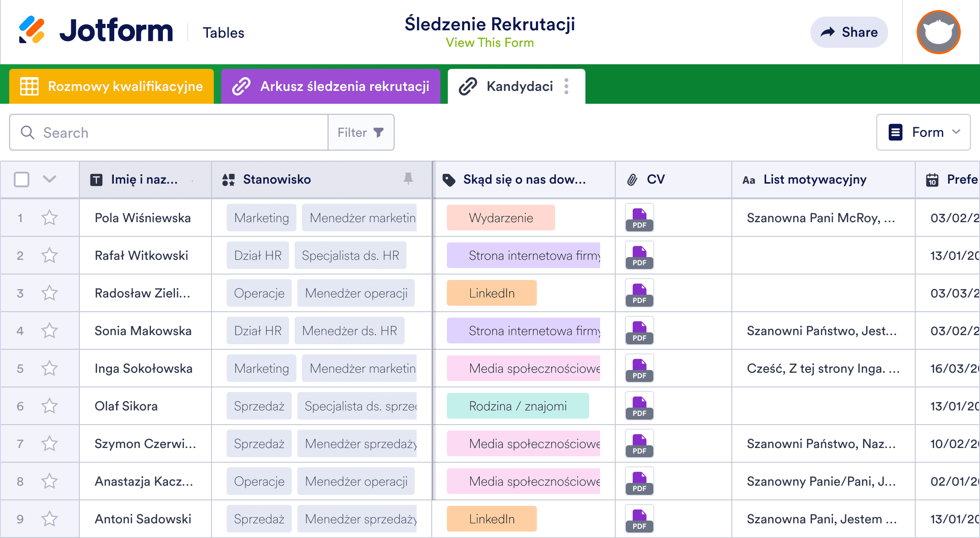Click the tag icon in Skąd się header
This screenshot has height=538, width=980.
coord(449,179)
